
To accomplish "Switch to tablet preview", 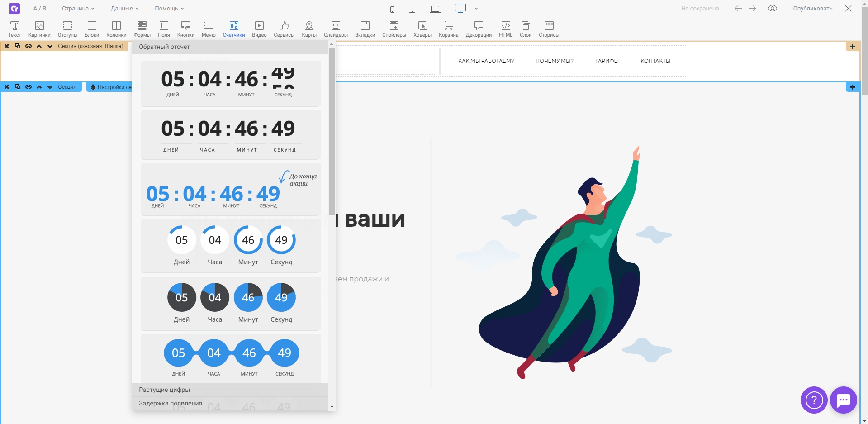I will tap(412, 9).
